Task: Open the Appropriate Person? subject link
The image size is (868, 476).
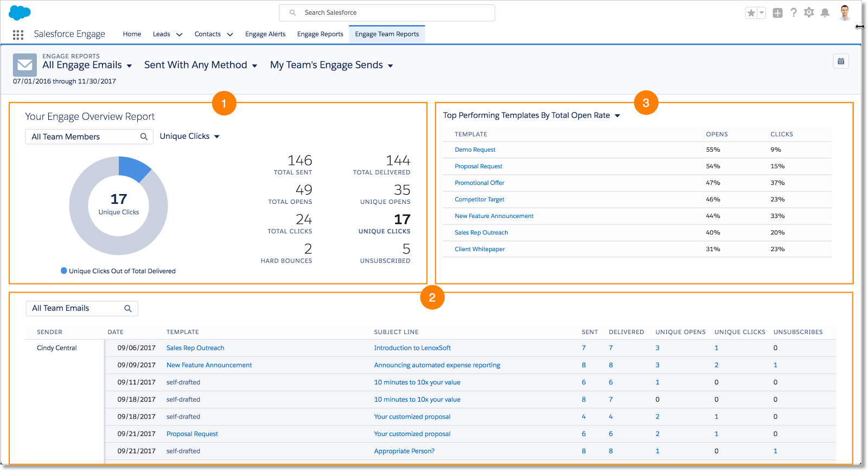Action: pos(404,451)
